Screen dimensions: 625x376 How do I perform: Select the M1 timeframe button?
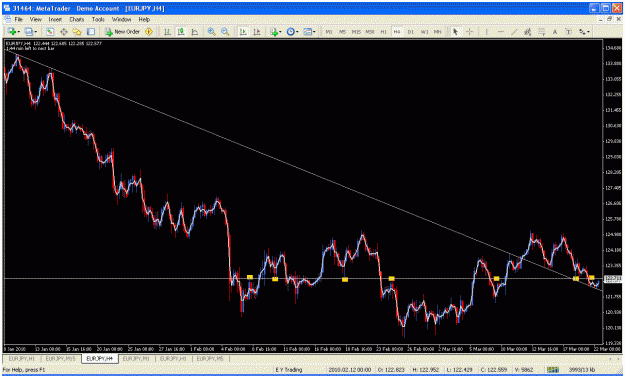pos(329,32)
